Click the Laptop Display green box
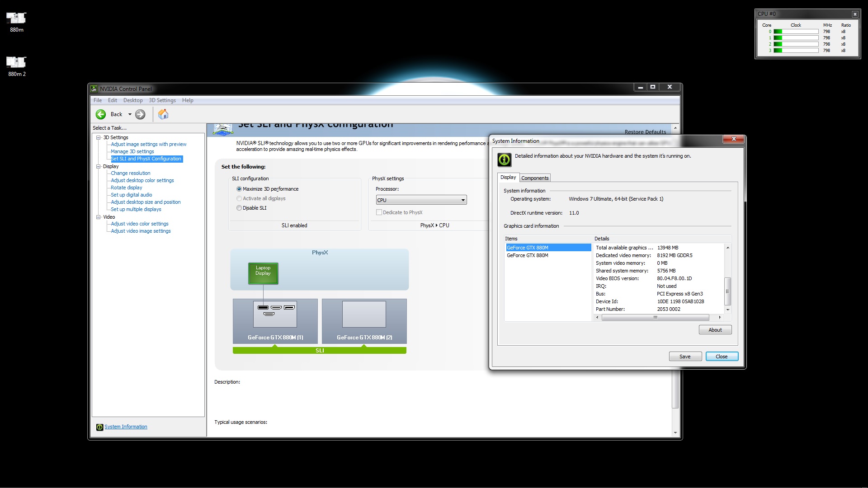 point(263,273)
